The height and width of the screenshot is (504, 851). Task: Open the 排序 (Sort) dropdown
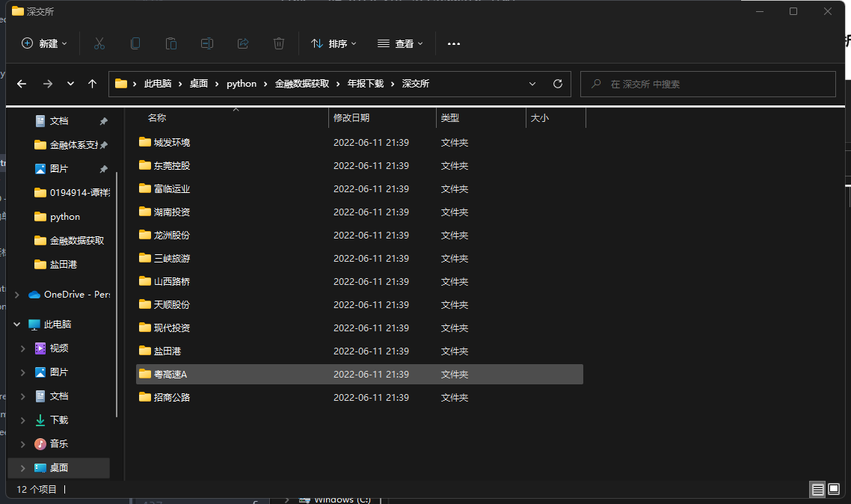(334, 43)
